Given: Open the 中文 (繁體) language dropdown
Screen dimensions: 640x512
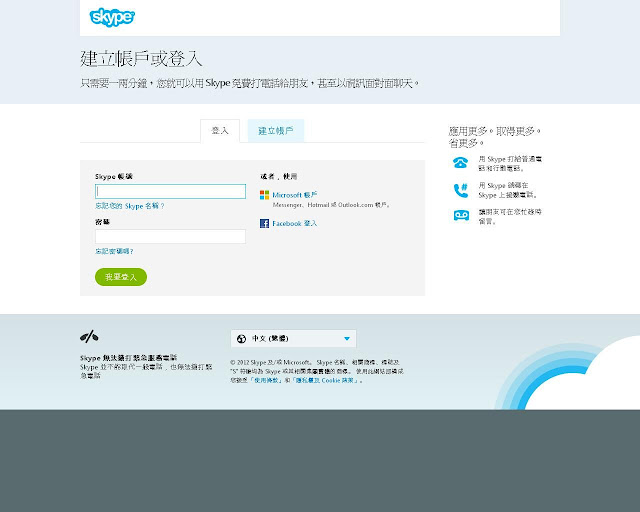Looking at the screenshot, I should click(293, 338).
